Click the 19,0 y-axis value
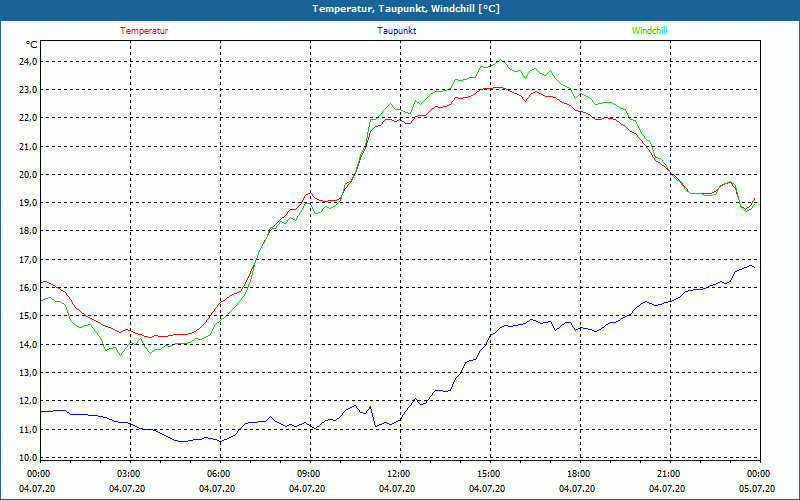Image resolution: width=800 pixels, height=500 pixels. point(28,203)
